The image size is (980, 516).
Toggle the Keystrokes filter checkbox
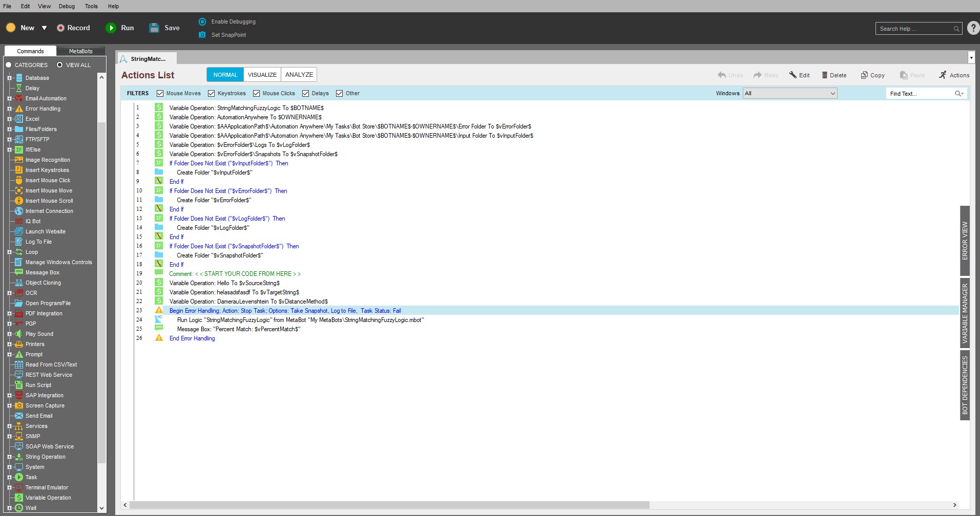click(212, 94)
